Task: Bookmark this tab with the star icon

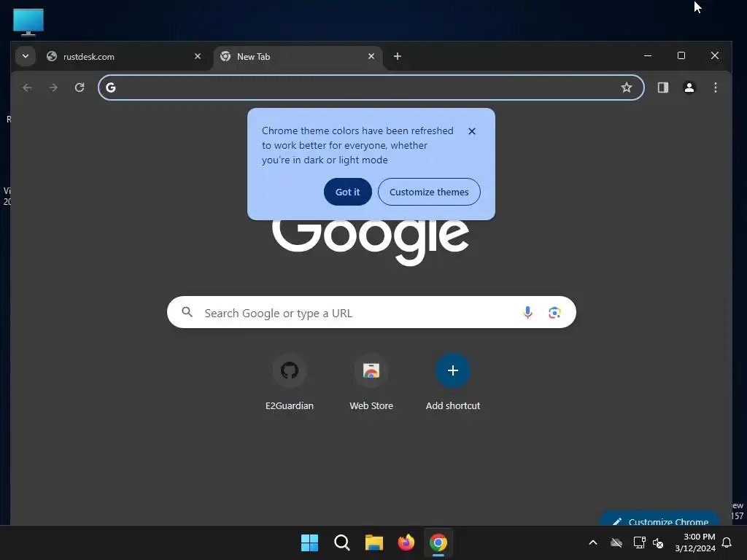Action: tap(627, 87)
